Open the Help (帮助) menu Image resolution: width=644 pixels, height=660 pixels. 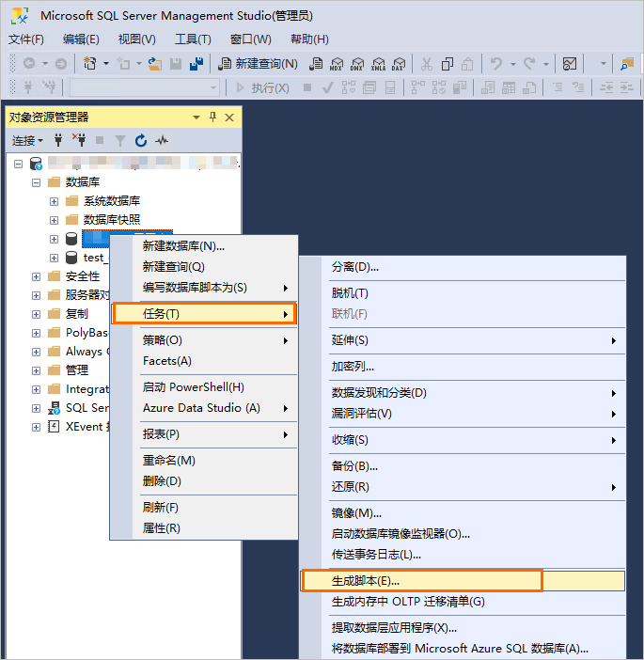pyautogui.click(x=309, y=39)
